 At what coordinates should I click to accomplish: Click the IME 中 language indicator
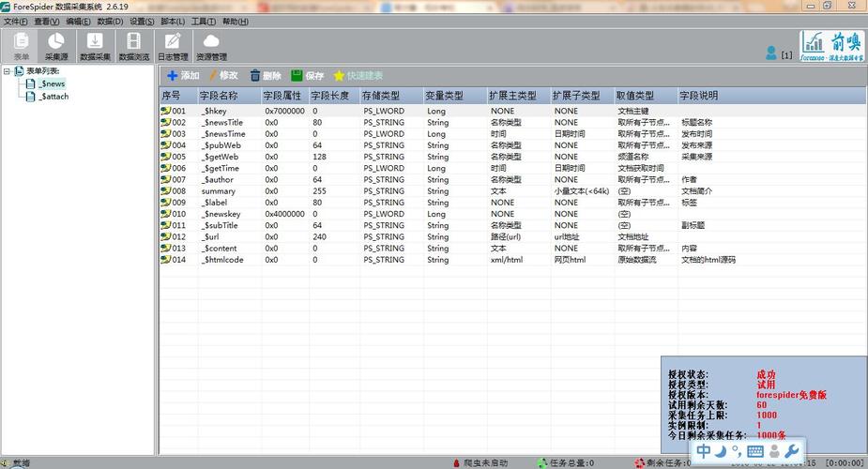click(x=703, y=451)
